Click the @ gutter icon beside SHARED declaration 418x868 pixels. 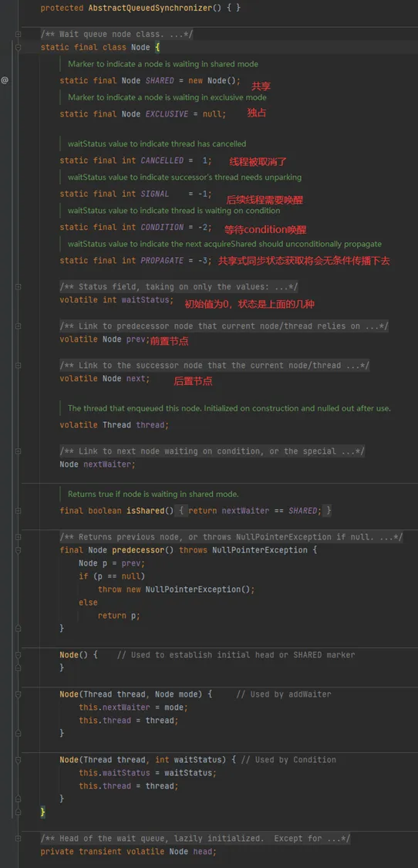click(5, 80)
